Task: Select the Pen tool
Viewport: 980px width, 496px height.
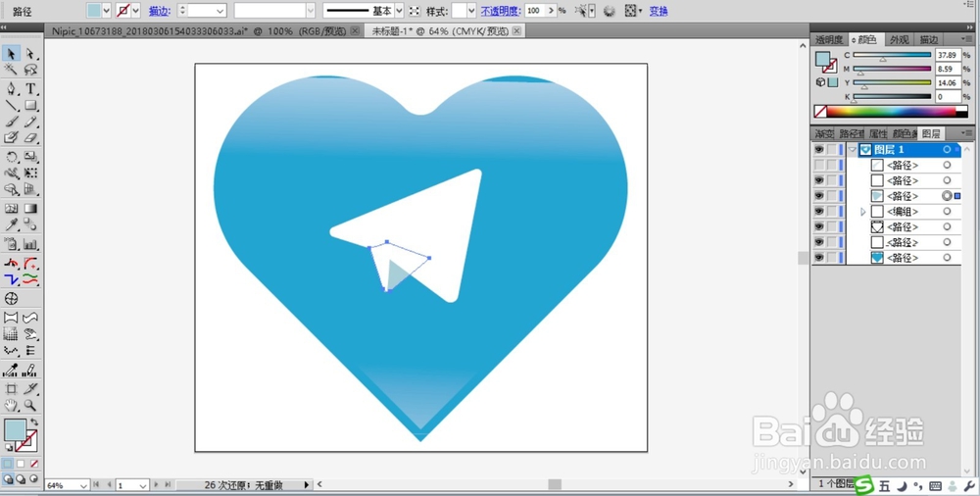Action: click(11, 88)
